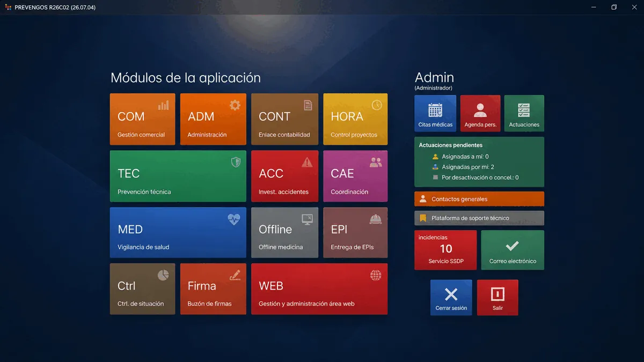Click Por desactivación o concel.: 0 entry

pyautogui.click(x=475, y=177)
